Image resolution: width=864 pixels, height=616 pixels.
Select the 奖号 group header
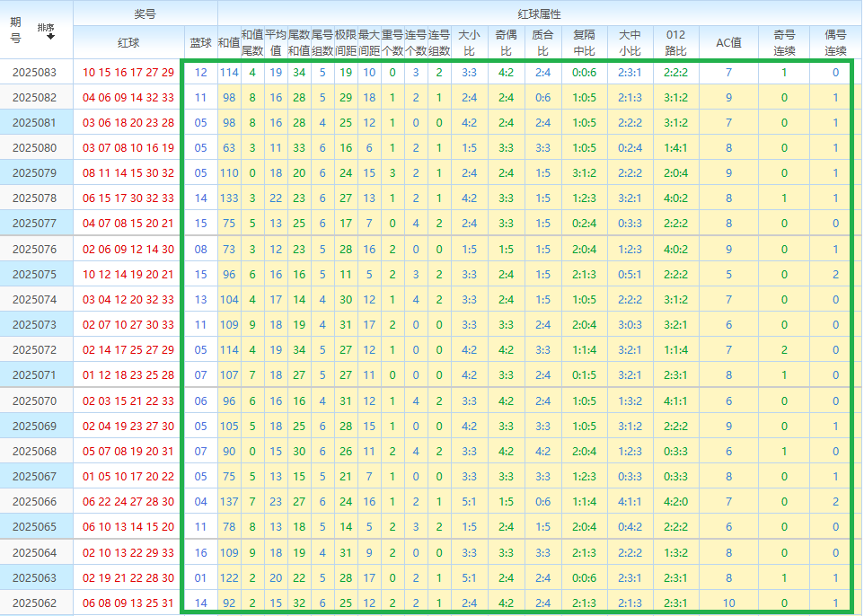coord(145,13)
